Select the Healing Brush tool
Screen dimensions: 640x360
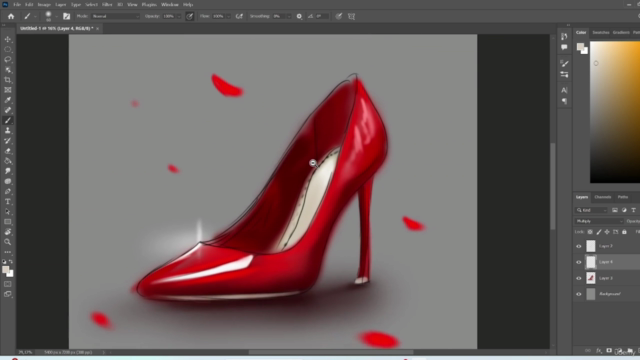pos(8,110)
